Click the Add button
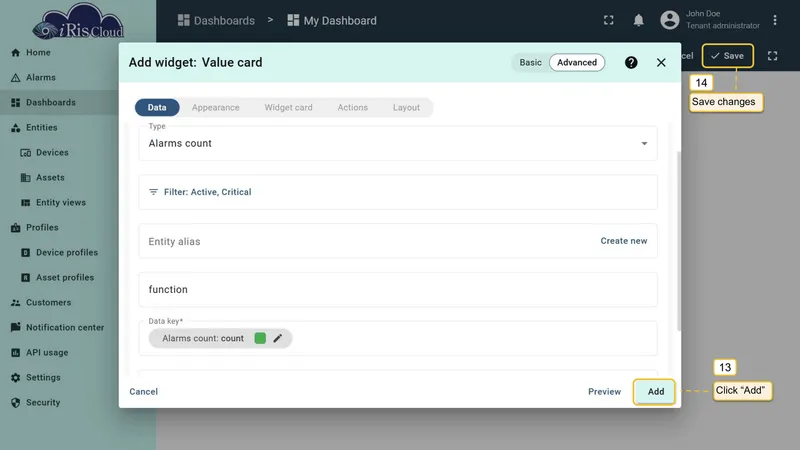Viewport: 800px width, 450px height. click(655, 391)
